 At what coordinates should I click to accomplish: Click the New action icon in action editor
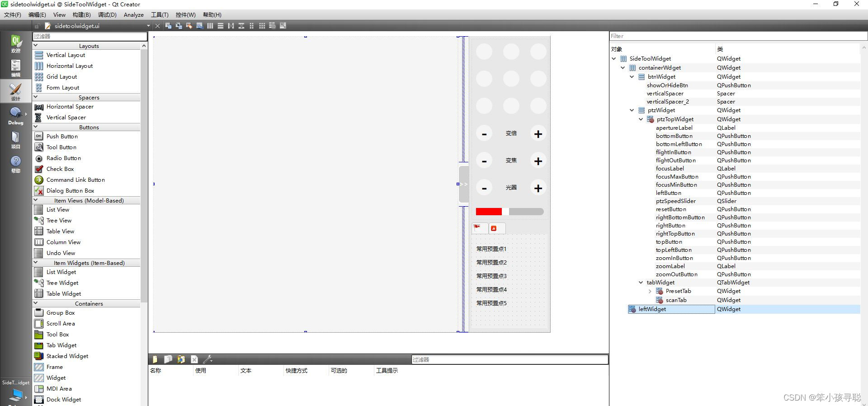click(x=155, y=359)
